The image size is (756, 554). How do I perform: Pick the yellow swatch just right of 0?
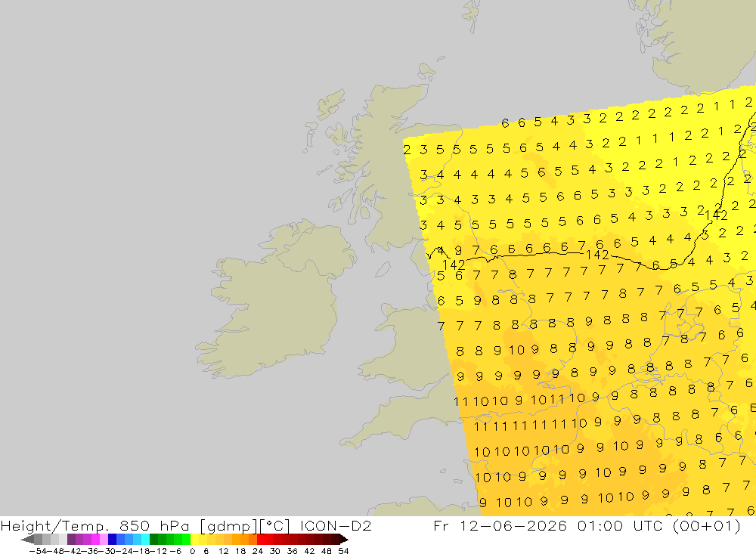[x=195, y=540]
